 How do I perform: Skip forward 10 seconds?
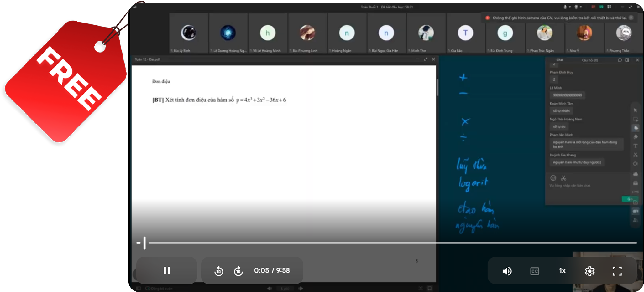pos(238,271)
